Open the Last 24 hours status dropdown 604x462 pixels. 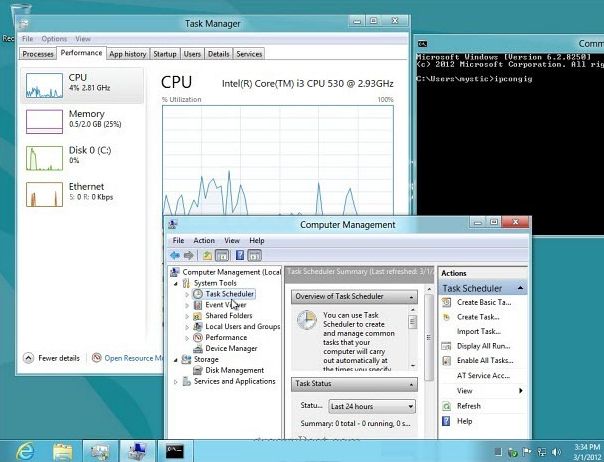pos(372,406)
